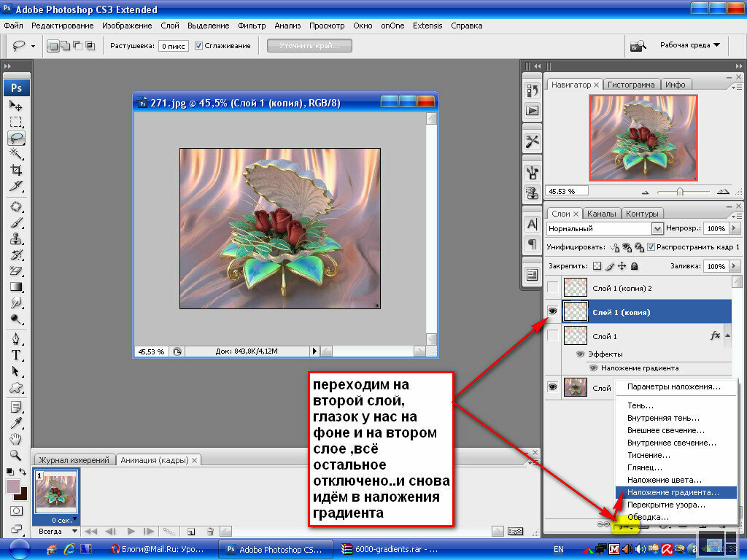Open the Изображение menu
The width and height of the screenshot is (747, 560).
[127, 26]
